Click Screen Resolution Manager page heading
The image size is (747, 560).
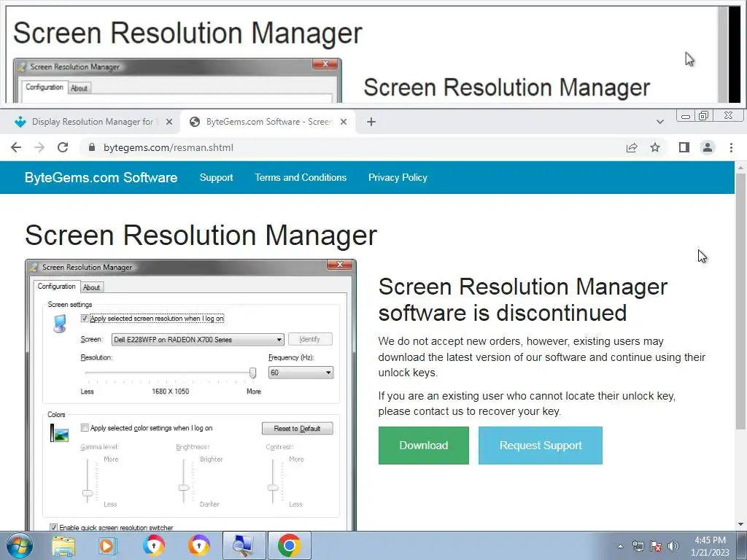[x=201, y=235]
